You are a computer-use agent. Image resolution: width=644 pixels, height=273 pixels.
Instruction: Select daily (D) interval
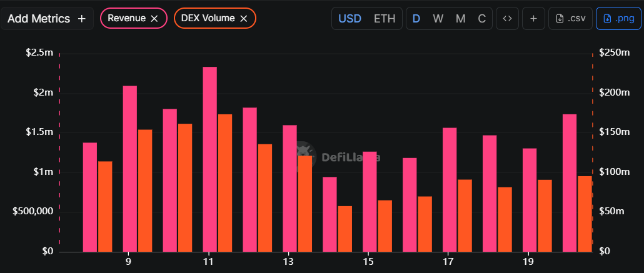pos(416,19)
